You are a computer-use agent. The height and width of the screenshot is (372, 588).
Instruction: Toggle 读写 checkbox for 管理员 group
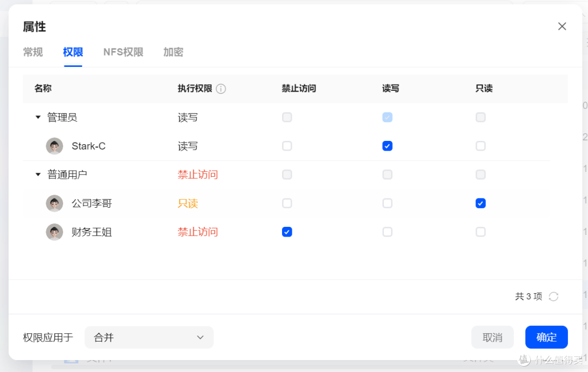click(x=388, y=117)
